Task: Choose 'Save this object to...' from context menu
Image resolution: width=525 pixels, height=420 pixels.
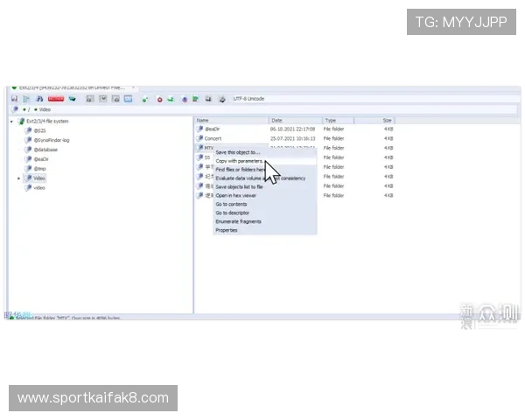Action: coord(238,152)
